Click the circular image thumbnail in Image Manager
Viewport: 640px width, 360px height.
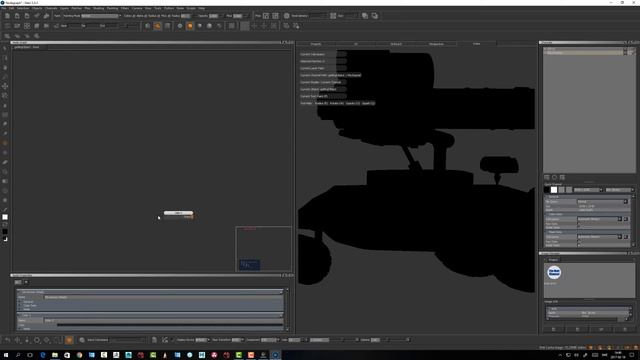554,272
